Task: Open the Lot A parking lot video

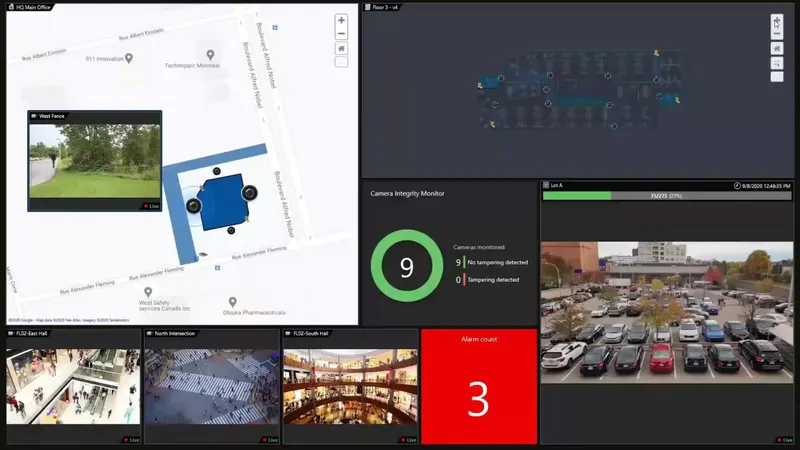Action: tap(667, 312)
